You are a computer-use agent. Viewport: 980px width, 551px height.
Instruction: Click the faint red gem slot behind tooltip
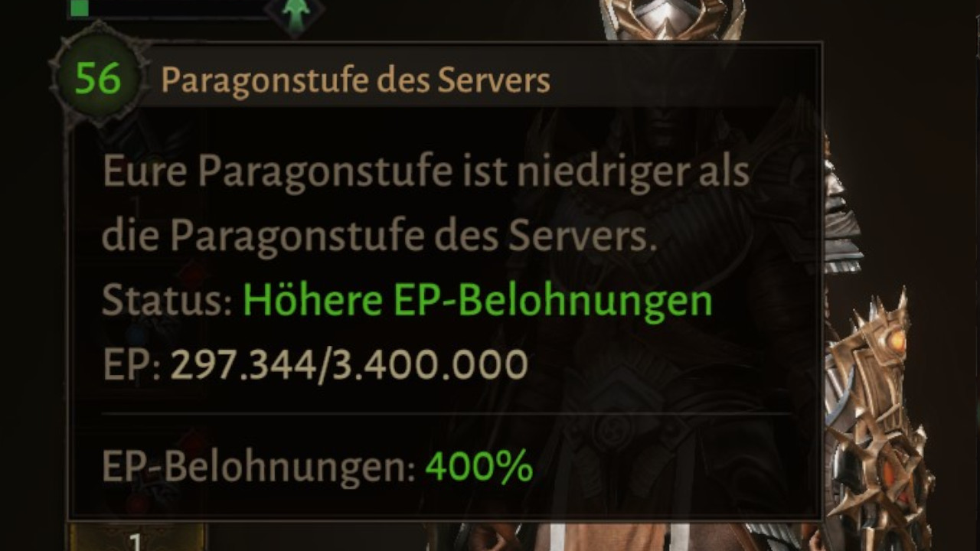coord(194,275)
